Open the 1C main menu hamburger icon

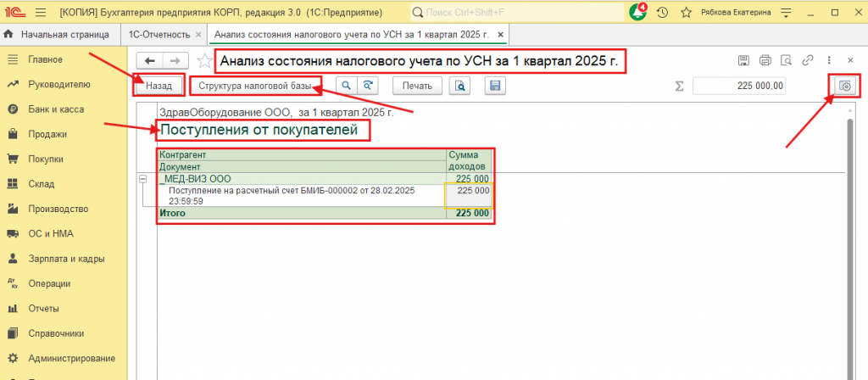41,12
